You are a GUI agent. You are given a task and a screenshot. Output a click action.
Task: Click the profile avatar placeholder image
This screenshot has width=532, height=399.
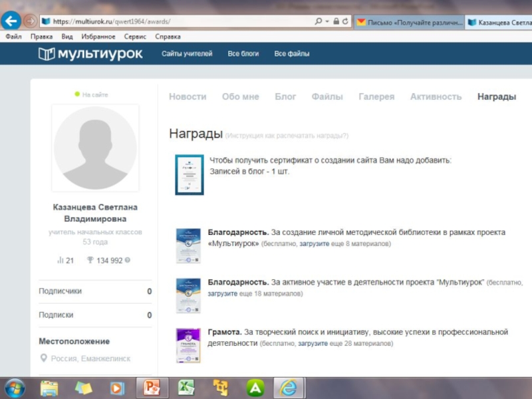[95, 148]
